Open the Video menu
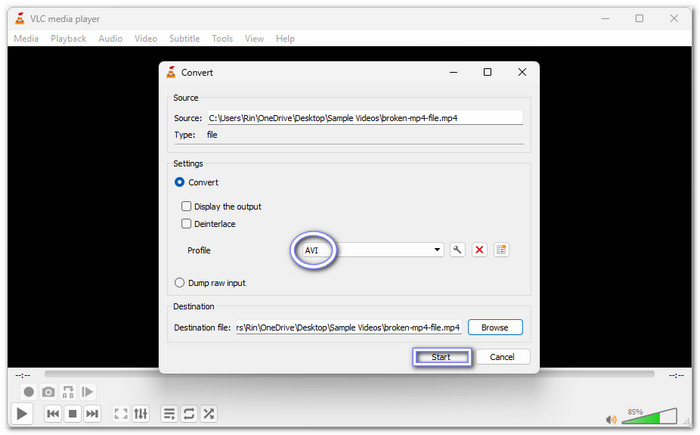Screen dimensions: 700x435 146,38
